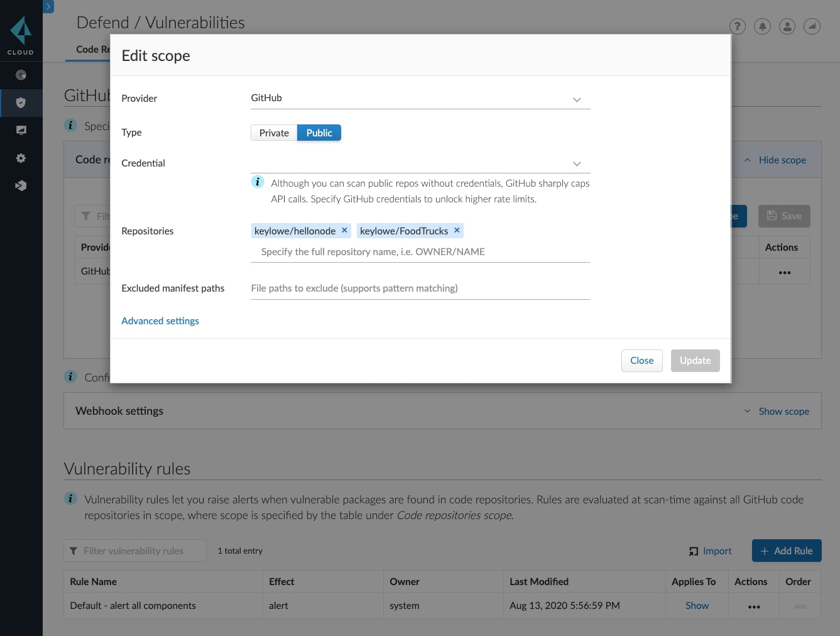
Task: Click the credential info icon
Action: pos(258,182)
